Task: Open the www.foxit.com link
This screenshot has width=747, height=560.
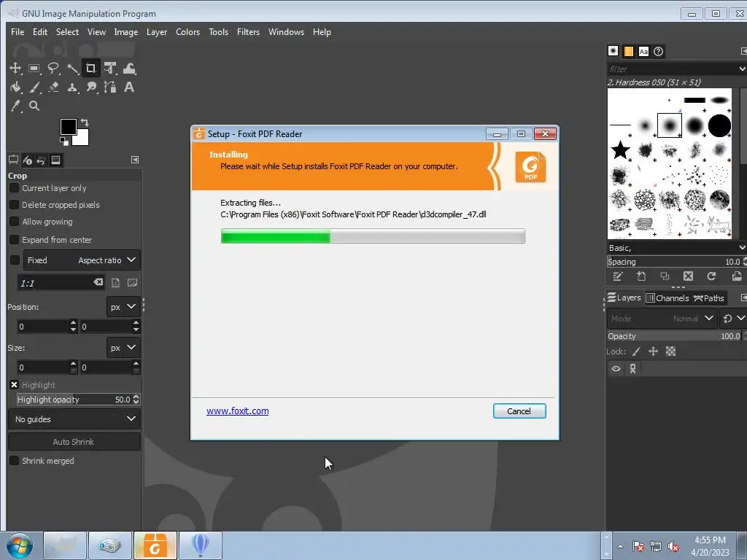Action: (x=237, y=411)
